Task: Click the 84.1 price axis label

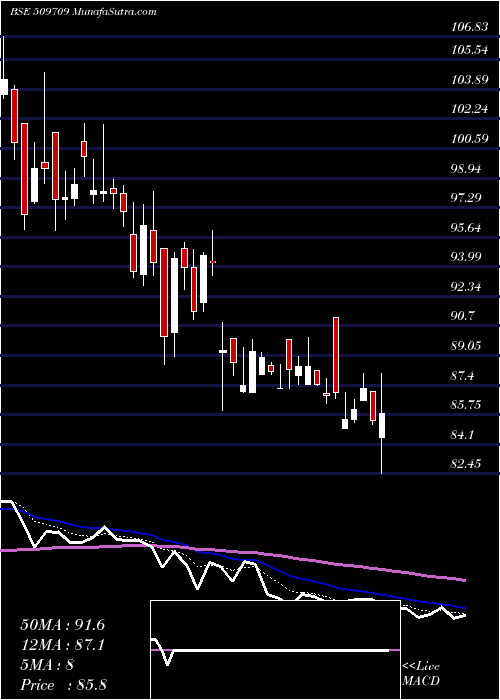Action: 463,434
